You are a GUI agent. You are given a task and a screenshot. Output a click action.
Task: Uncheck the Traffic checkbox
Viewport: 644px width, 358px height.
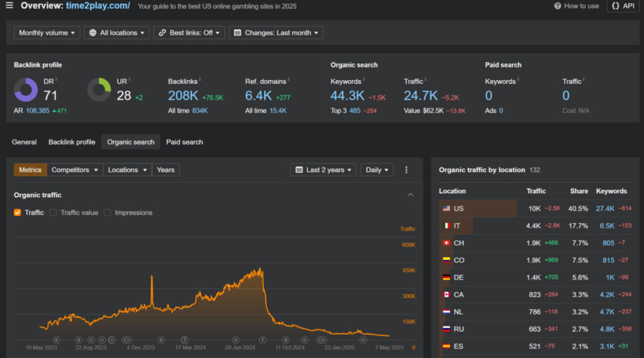(18, 213)
